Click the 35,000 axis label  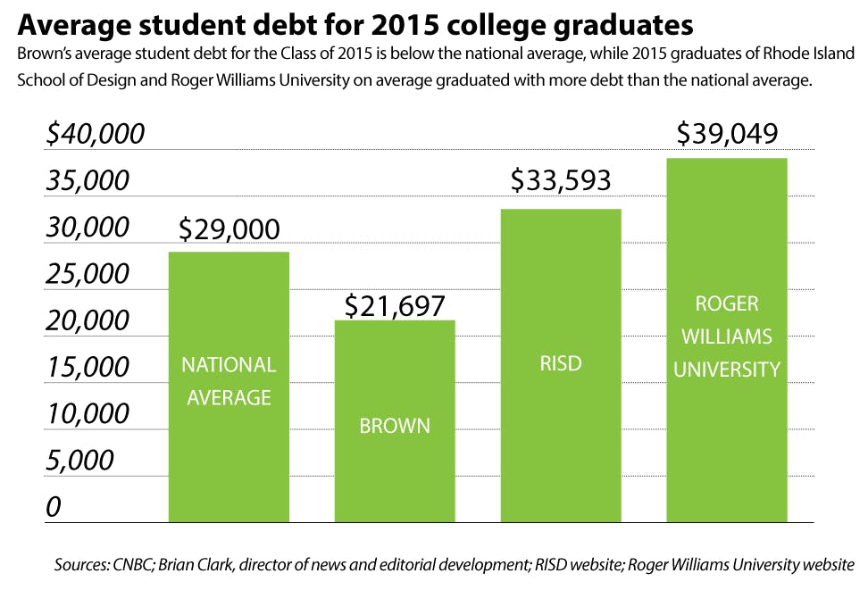(88, 181)
